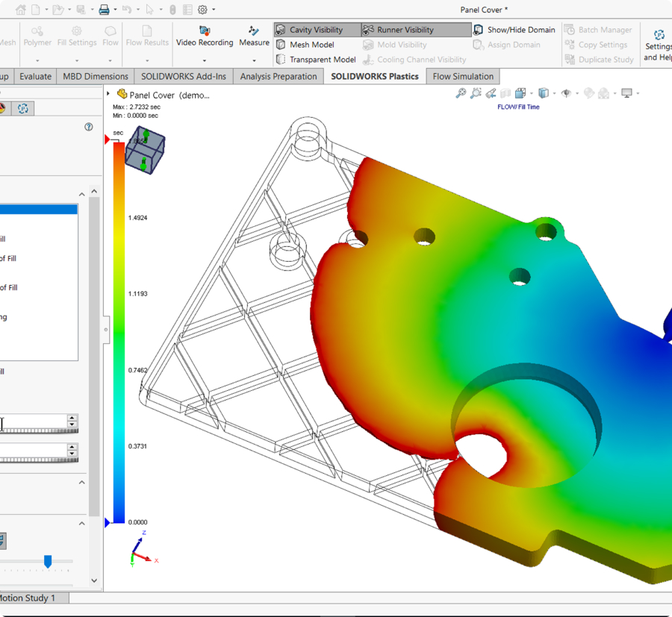Open the View Orientation cube icon
The width and height of the screenshot is (672, 617).
click(x=520, y=93)
